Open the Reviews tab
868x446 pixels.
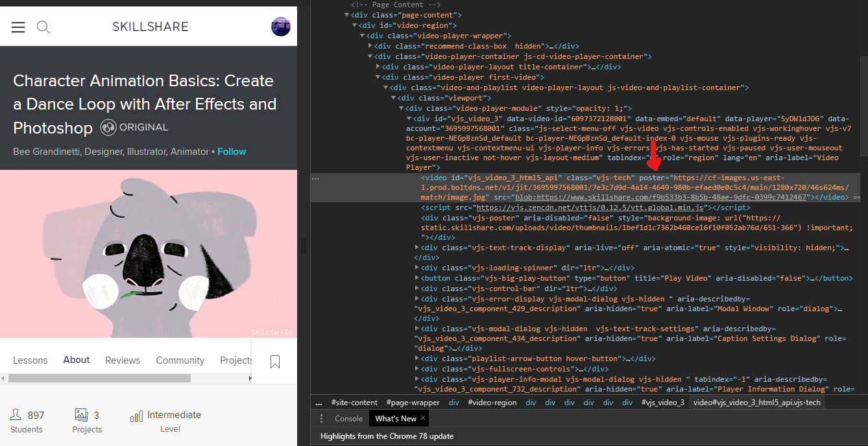[x=123, y=360]
